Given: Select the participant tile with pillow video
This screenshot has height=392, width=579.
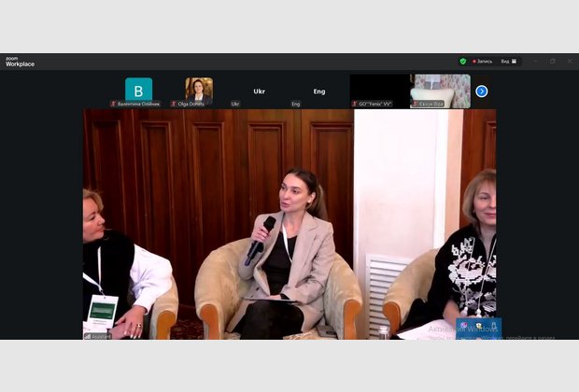Looking at the screenshot, I should [x=441, y=91].
